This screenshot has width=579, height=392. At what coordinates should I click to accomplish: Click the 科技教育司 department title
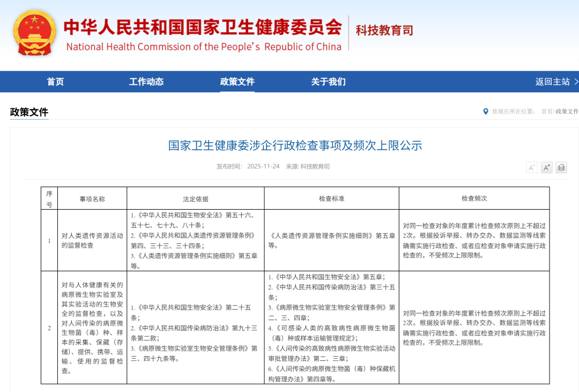[x=384, y=31]
